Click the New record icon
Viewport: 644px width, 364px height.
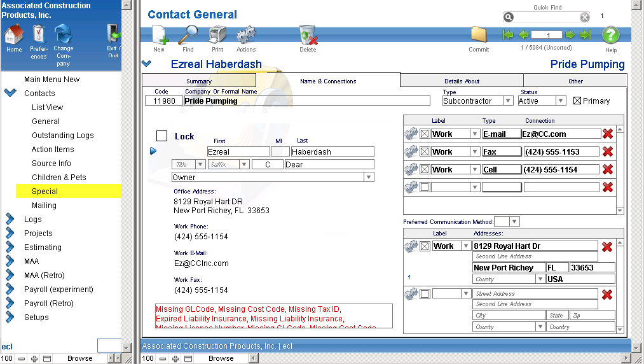(x=159, y=36)
